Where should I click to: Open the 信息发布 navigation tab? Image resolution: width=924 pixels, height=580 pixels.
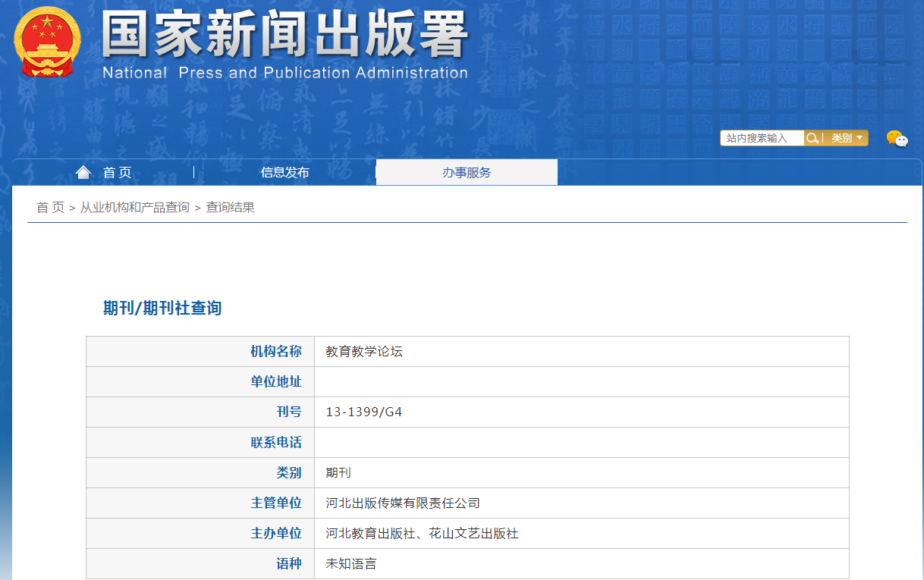click(284, 173)
